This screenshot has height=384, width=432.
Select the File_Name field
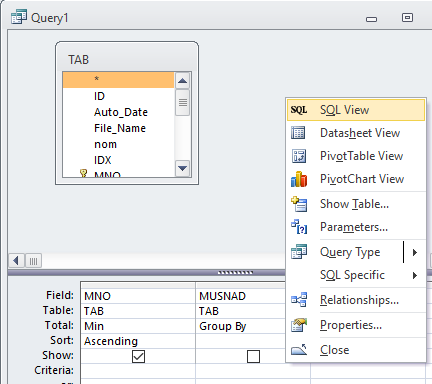tap(118, 128)
